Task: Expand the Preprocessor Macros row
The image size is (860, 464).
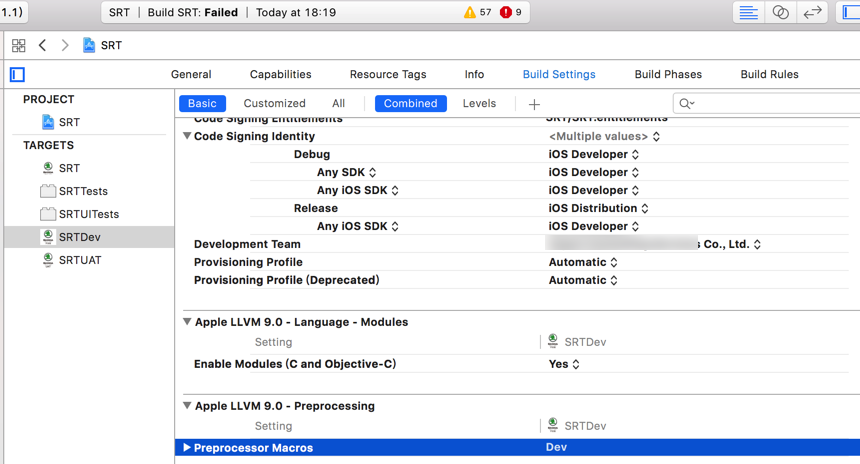Action: click(x=187, y=448)
